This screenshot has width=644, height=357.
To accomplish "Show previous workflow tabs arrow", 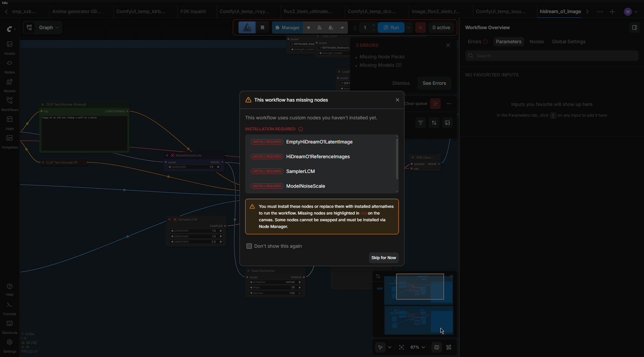I will [6, 11].
